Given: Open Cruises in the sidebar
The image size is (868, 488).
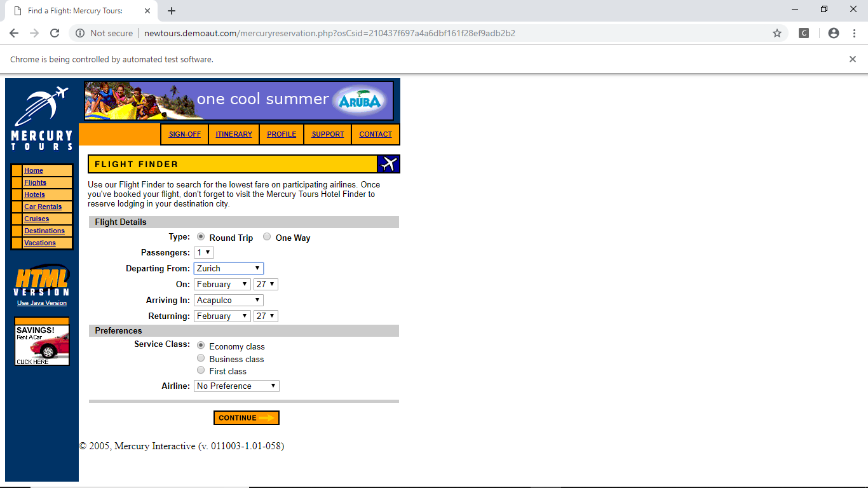Looking at the screenshot, I should click(37, 219).
